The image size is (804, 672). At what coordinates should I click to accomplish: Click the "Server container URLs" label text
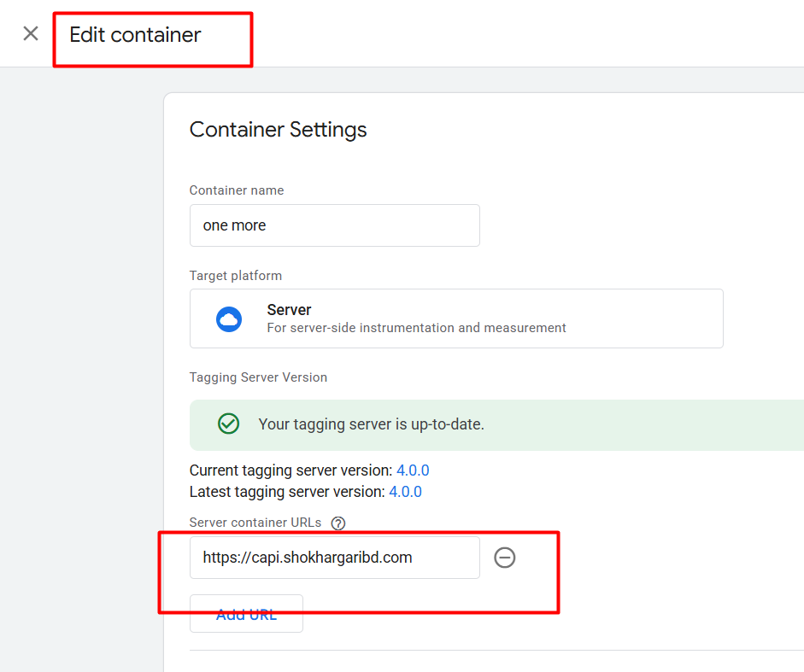coord(256,523)
